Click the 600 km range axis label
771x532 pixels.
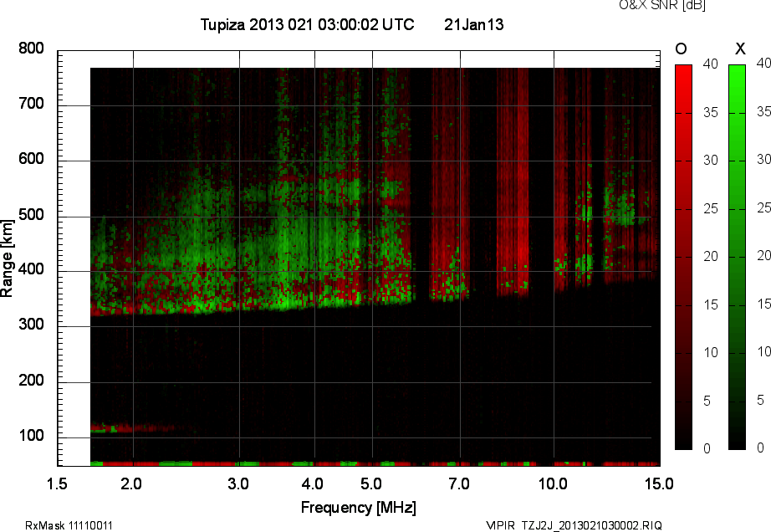coord(31,159)
